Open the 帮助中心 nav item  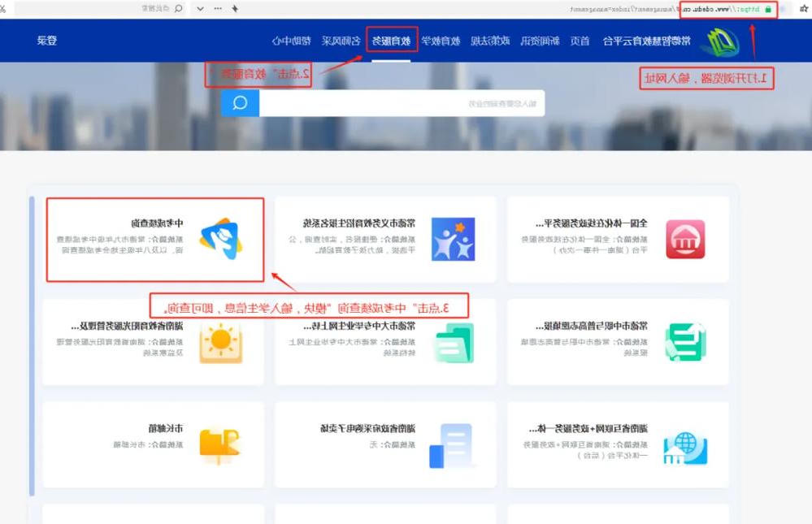[292, 41]
